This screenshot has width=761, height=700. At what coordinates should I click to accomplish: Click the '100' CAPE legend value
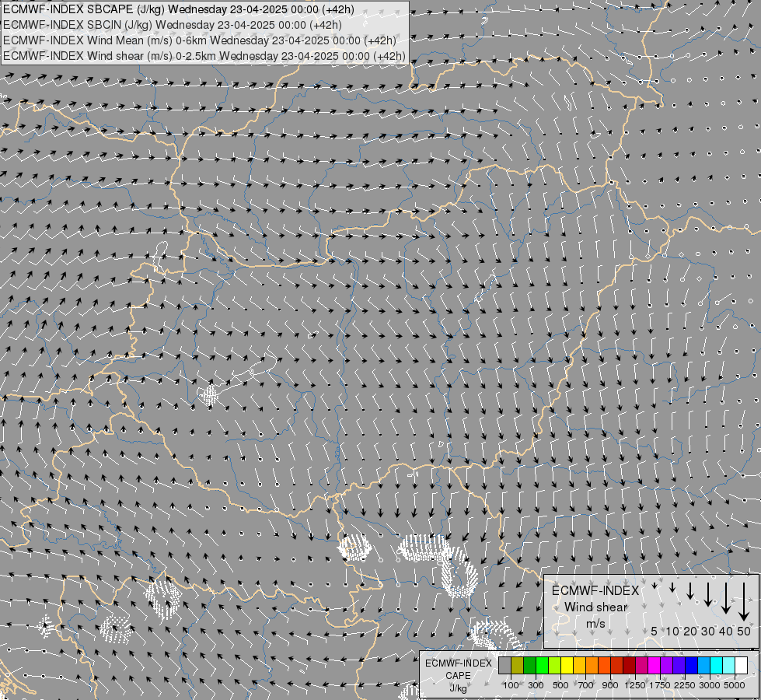pyautogui.click(x=511, y=685)
